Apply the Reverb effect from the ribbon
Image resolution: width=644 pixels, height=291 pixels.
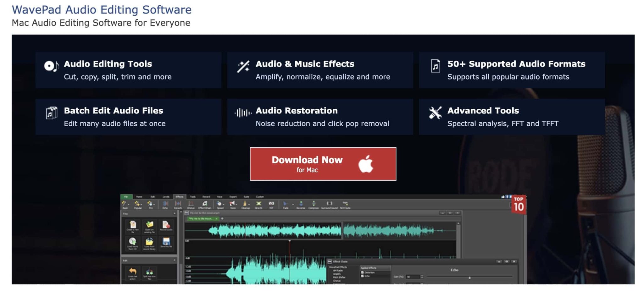tap(178, 205)
